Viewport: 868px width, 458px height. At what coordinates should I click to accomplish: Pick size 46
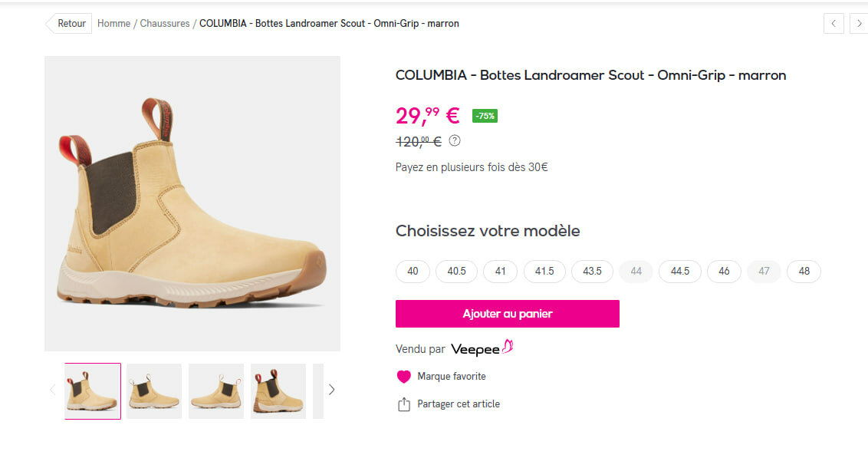pyautogui.click(x=724, y=272)
